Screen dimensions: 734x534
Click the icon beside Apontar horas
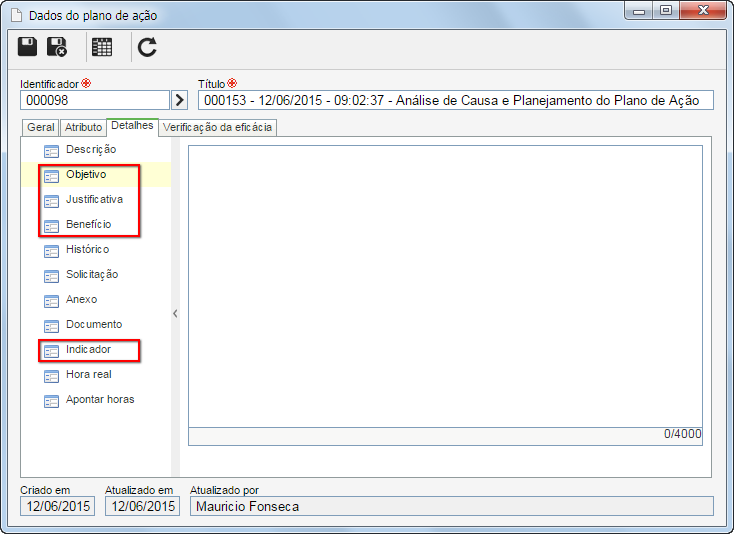[51, 401]
